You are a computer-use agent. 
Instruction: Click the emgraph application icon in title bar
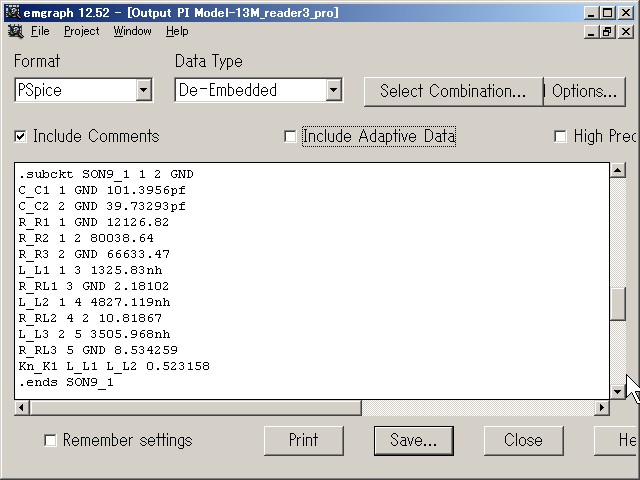tap(13, 12)
